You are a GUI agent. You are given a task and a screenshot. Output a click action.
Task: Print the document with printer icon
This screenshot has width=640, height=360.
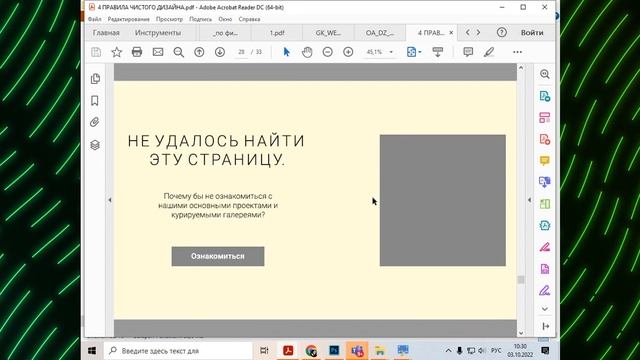[137, 52]
